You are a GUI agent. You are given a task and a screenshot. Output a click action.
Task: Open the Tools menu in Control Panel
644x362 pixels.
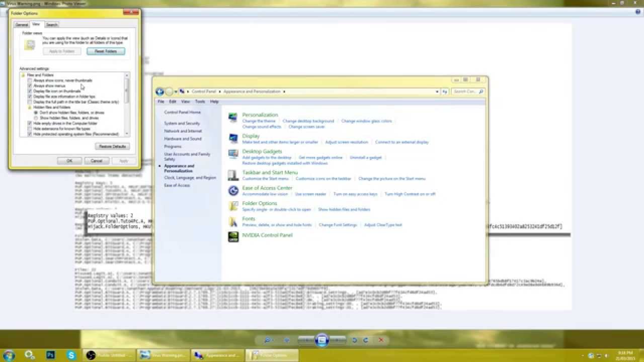click(200, 102)
